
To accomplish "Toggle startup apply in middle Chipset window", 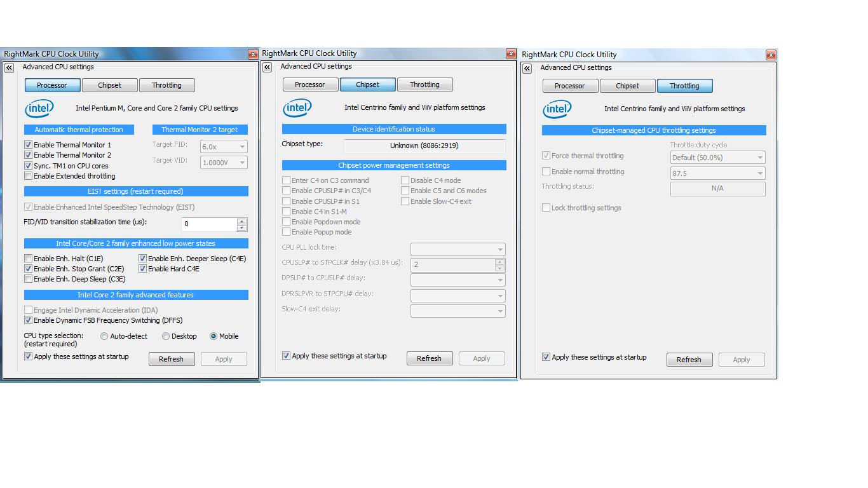I will tap(286, 356).
